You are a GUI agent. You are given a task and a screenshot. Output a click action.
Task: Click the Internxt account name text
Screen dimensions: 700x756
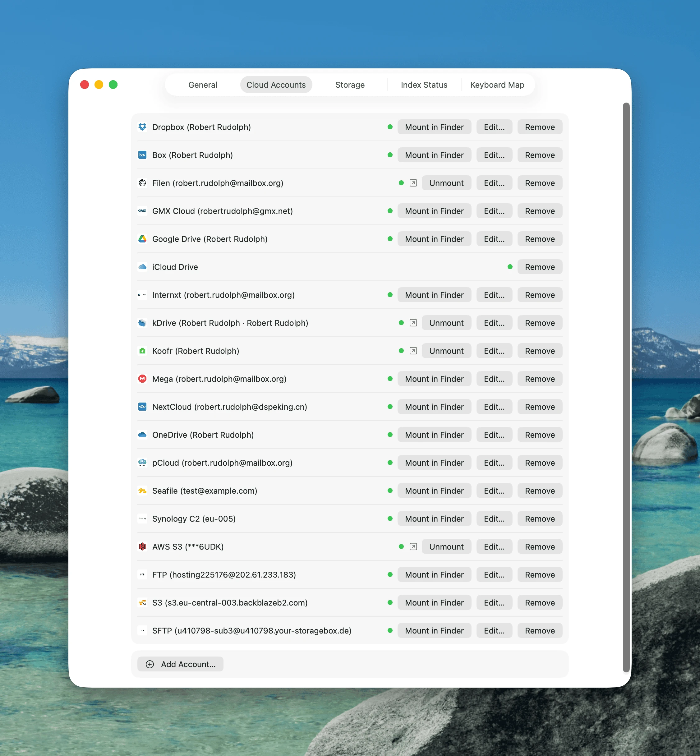point(223,295)
